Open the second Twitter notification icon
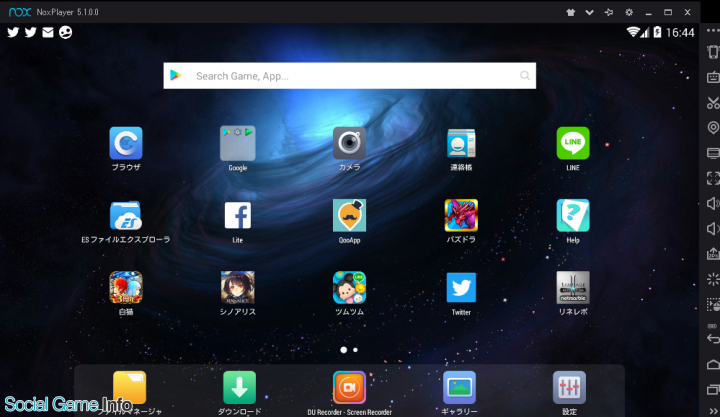720x417 pixels. coord(31,32)
